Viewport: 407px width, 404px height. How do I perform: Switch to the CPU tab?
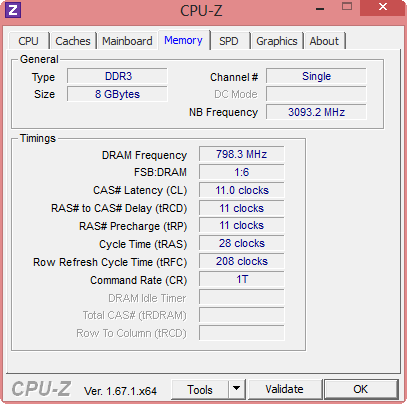(x=28, y=41)
